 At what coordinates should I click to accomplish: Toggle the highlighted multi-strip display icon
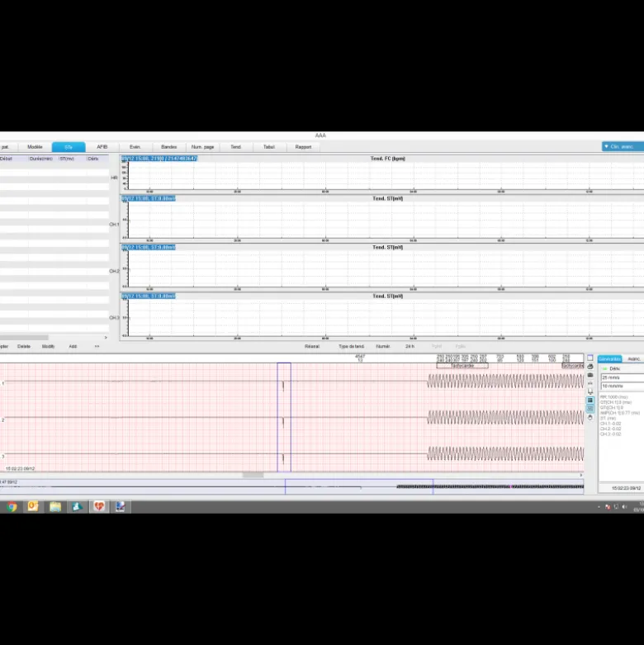click(590, 409)
